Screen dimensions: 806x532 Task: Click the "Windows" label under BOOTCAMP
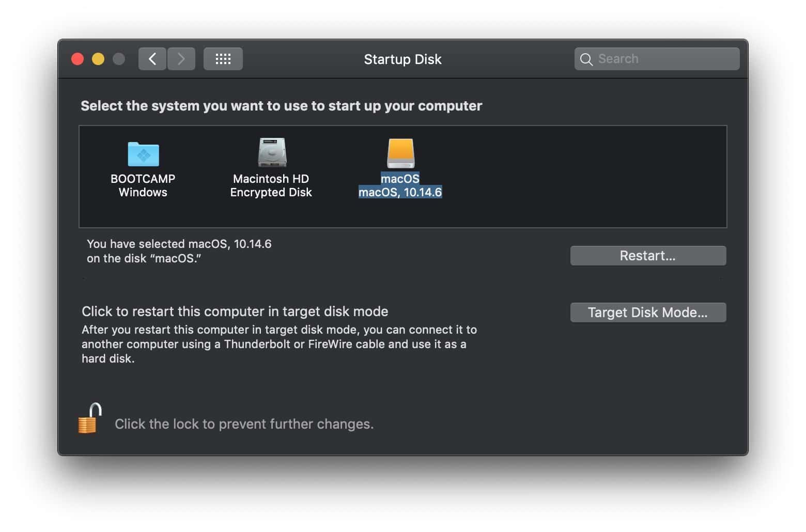click(143, 192)
